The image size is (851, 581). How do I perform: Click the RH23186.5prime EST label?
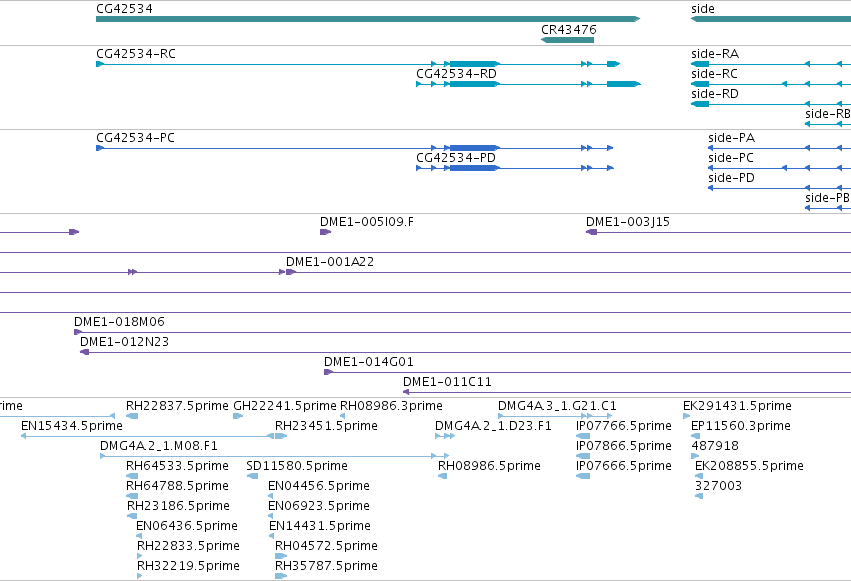pyautogui.click(x=178, y=506)
